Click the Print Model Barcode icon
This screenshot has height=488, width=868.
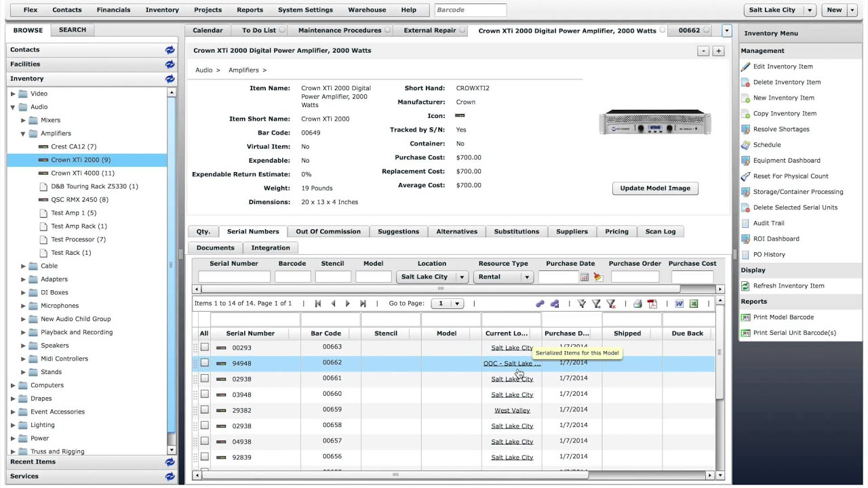[x=746, y=317]
